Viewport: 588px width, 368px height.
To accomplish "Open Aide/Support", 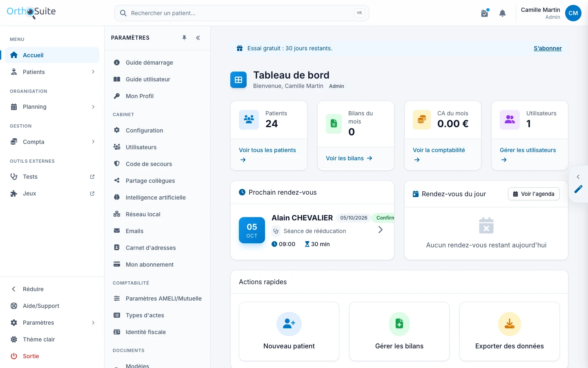I will tap(52, 306).
